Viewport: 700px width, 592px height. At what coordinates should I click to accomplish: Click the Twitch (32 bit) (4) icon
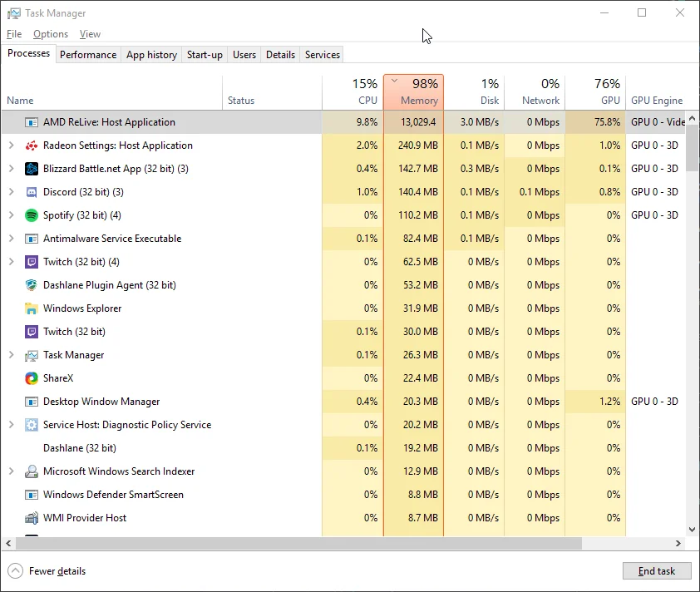(32, 262)
